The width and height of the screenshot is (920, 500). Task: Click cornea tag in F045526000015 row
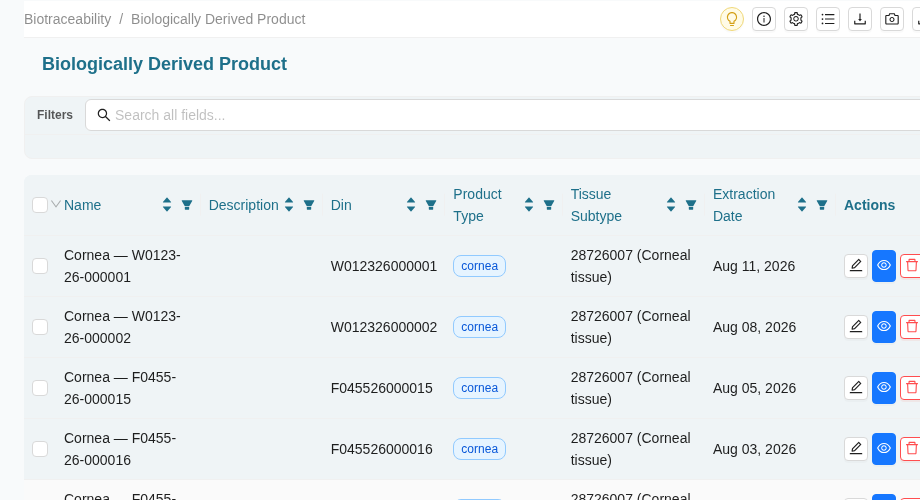[x=479, y=388]
